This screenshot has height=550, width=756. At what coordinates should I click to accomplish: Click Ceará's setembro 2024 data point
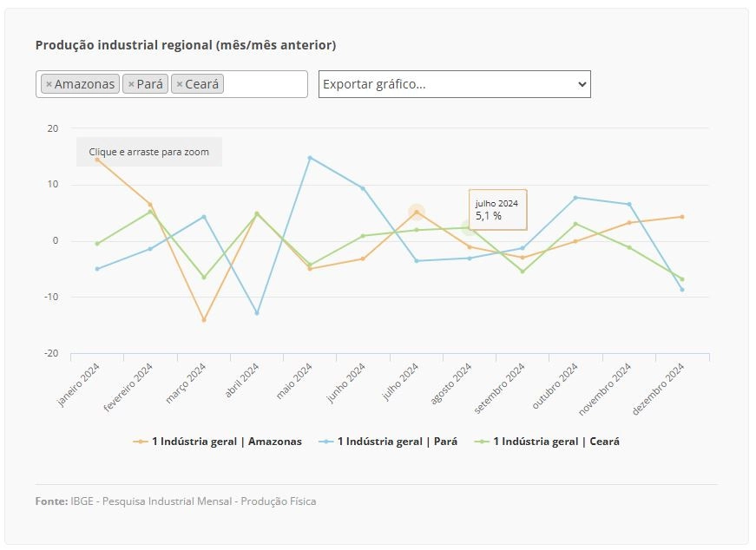pyautogui.click(x=523, y=272)
